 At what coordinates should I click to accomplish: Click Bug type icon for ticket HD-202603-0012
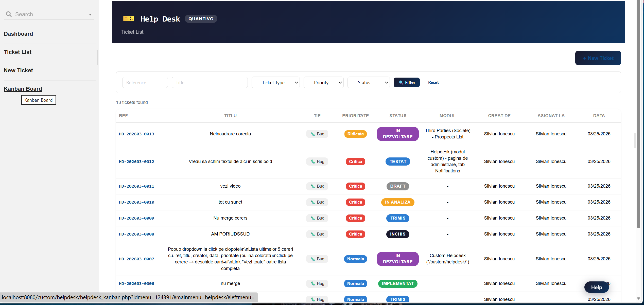point(313,162)
